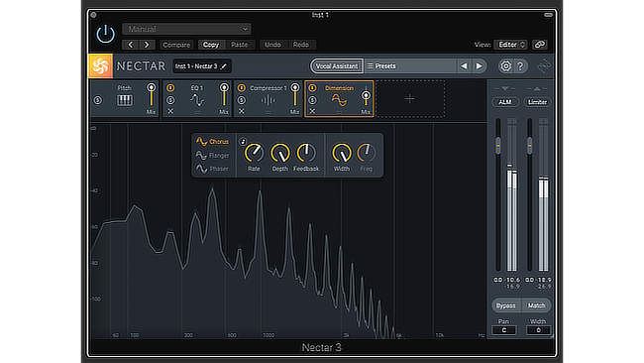Toggle tempo sync note icon
644x363 pixels.
point(243,142)
